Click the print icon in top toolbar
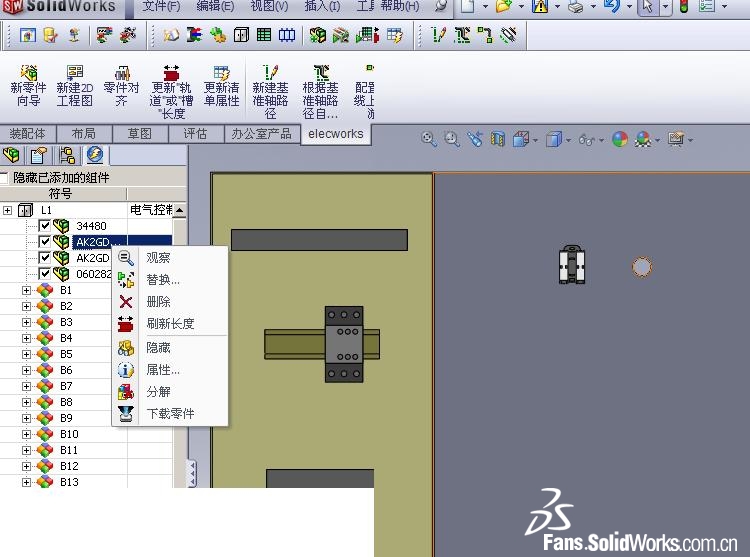The width and height of the screenshot is (750, 557). click(575, 6)
